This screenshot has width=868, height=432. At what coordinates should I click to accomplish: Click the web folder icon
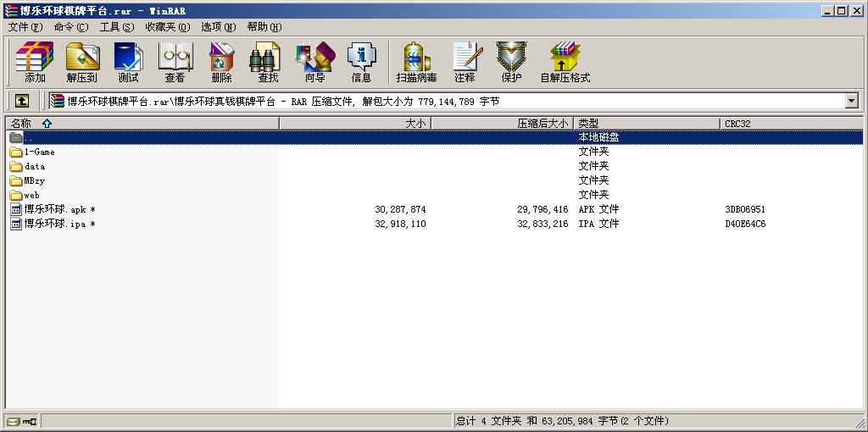tap(16, 195)
